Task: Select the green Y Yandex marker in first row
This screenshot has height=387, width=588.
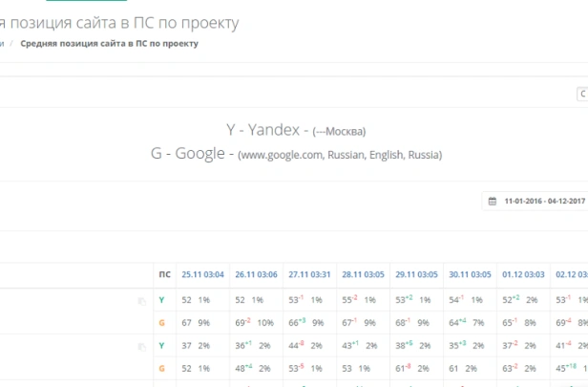Action: [x=161, y=300]
